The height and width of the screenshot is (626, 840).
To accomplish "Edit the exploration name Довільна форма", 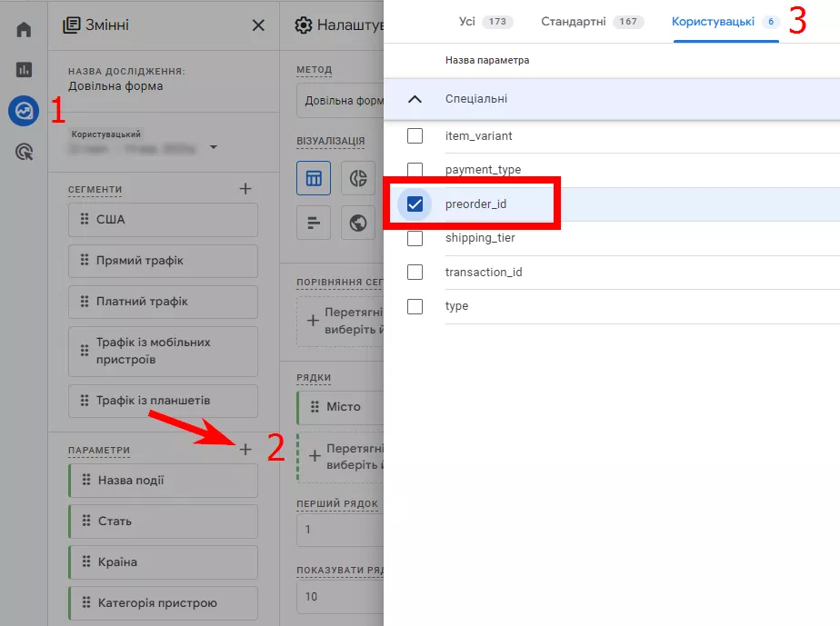I will click(x=115, y=86).
